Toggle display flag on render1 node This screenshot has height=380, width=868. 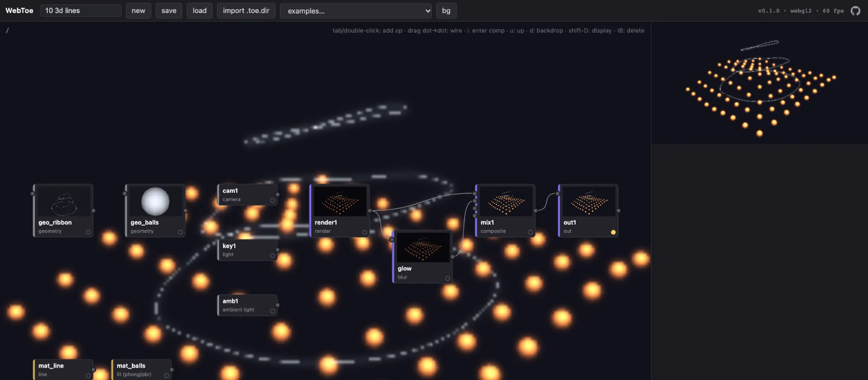pyautogui.click(x=365, y=232)
